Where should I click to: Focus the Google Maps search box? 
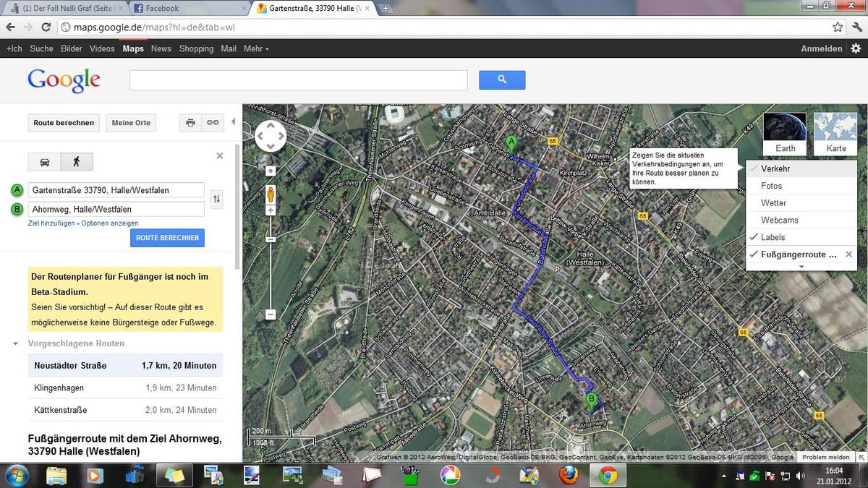click(x=299, y=80)
